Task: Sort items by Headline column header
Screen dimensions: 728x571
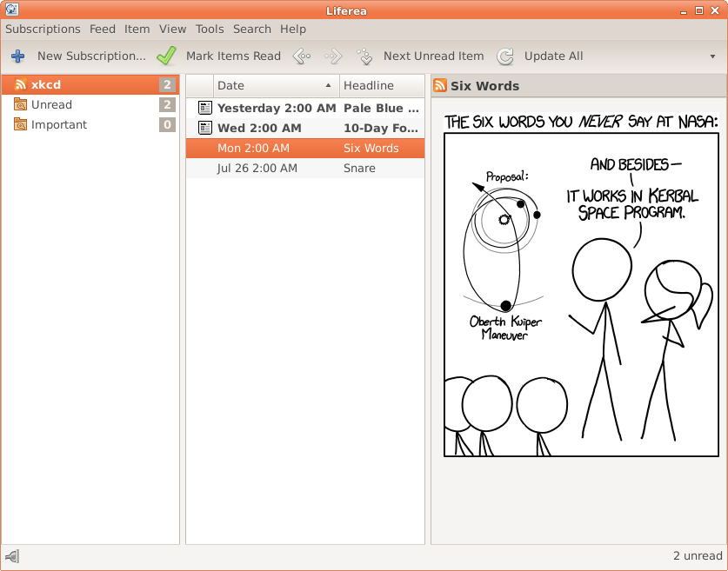Action: click(x=381, y=85)
